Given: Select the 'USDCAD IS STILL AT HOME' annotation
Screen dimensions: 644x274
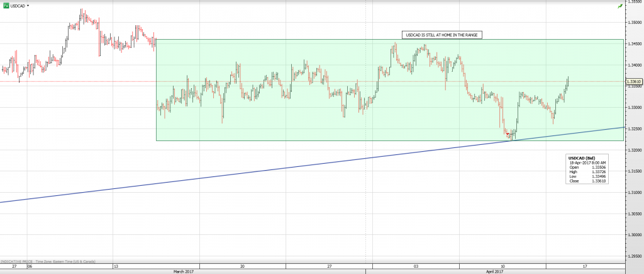Looking at the screenshot, I should point(441,35).
